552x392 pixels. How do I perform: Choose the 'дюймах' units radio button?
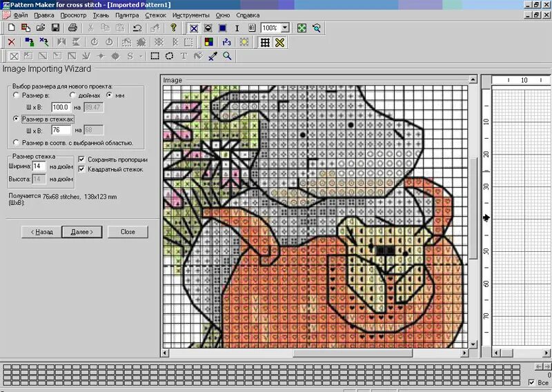click(x=73, y=95)
